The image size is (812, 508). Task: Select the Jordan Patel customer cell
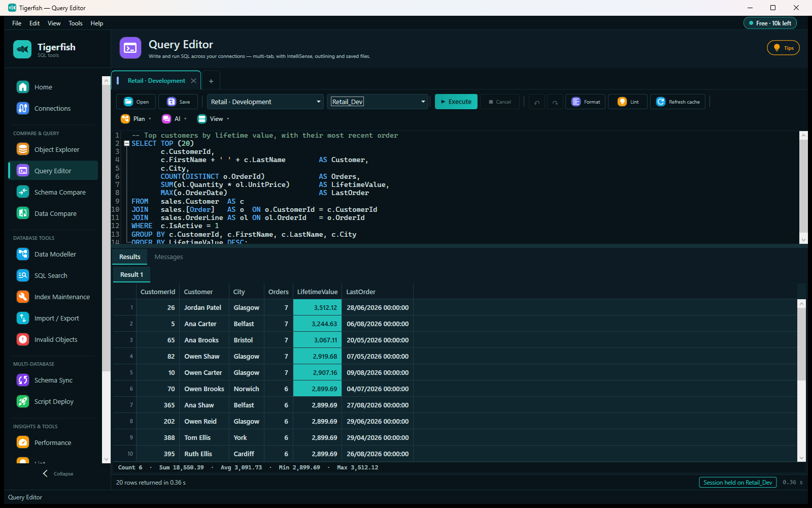[203, 308]
